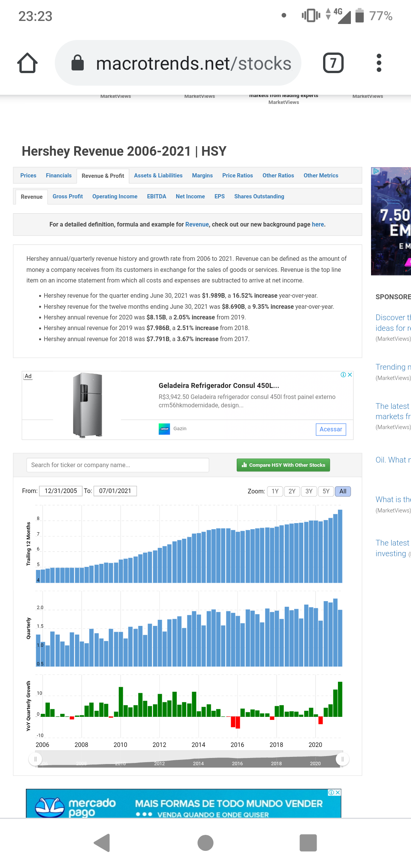Open the Other Ratios tab
This screenshot has height=868, width=411.
(278, 176)
